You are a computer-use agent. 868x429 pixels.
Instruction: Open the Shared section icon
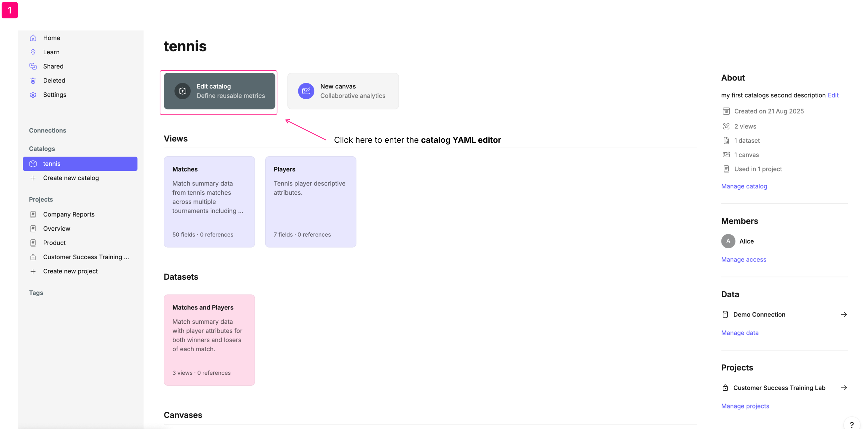coord(33,66)
